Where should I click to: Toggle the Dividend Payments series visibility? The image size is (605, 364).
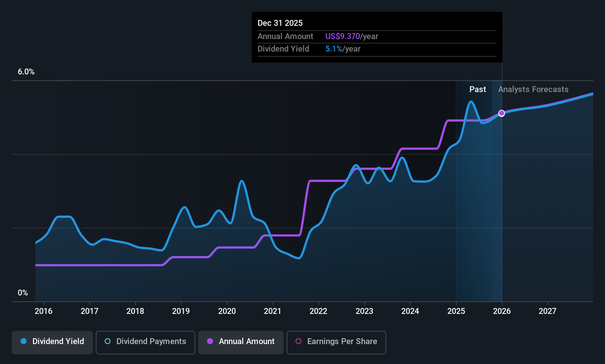145,342
